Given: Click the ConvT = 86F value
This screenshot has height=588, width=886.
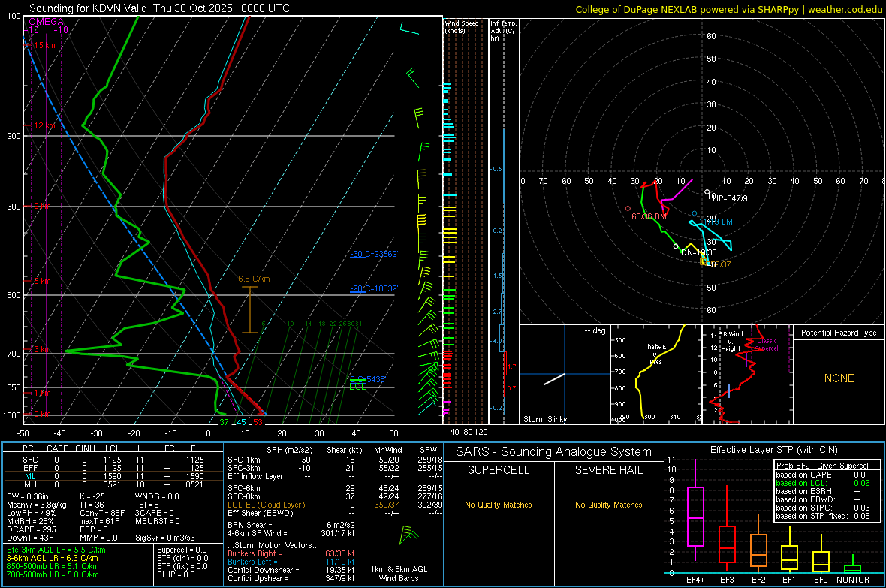Looking at the screenshot, I should point(102,513).
